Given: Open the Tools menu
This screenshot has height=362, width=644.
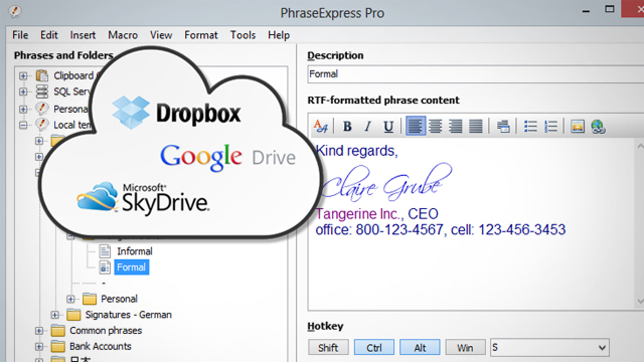Looking at the screenshot, I should (x=243, y=35).
